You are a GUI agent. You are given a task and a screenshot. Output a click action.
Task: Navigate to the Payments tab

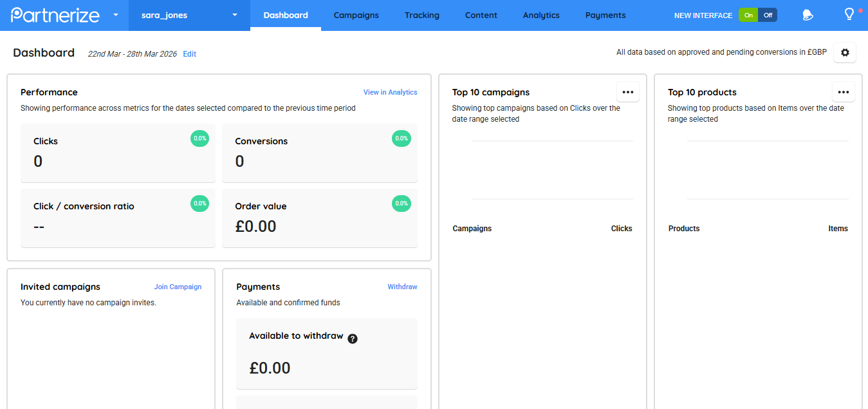coord(605,15)
